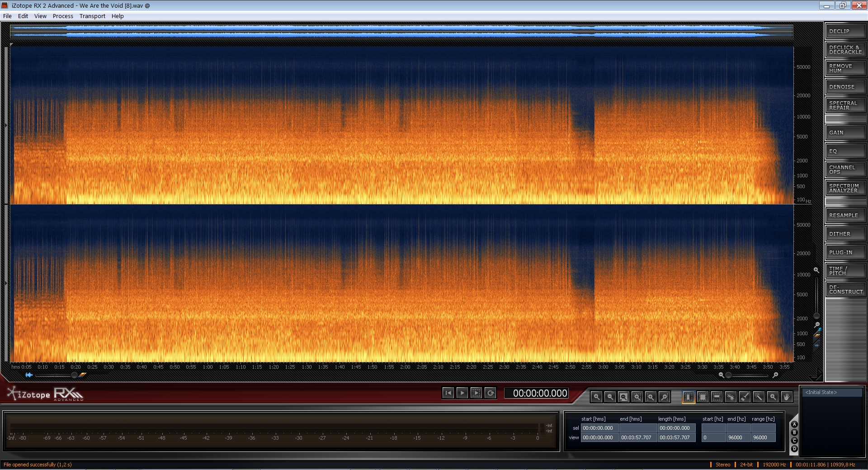The width and height of the screenshot is (868, 470).
Task: Click the view end time field
Action: tap(637, 437)
